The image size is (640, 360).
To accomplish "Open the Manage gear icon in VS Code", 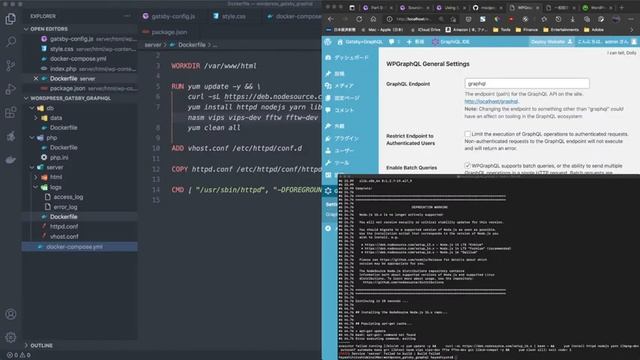I will (11, 337).
